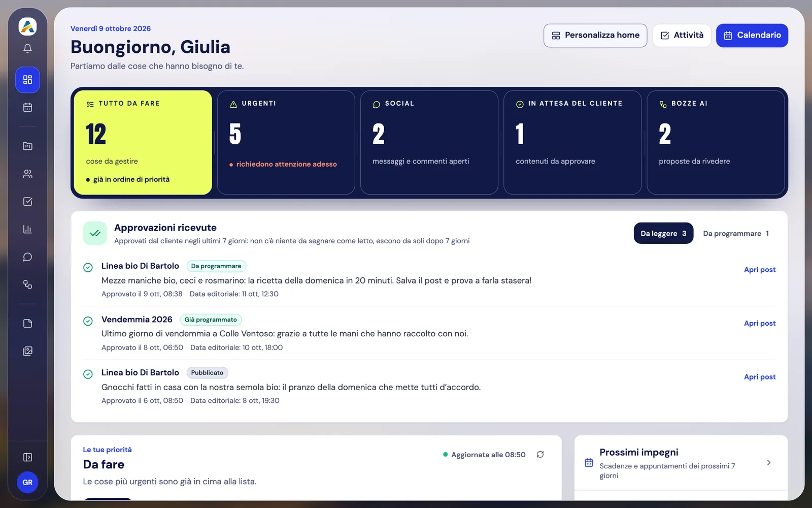Click check circle beside Mezze maniche post
812x508 pixels.
coord(88,267)
